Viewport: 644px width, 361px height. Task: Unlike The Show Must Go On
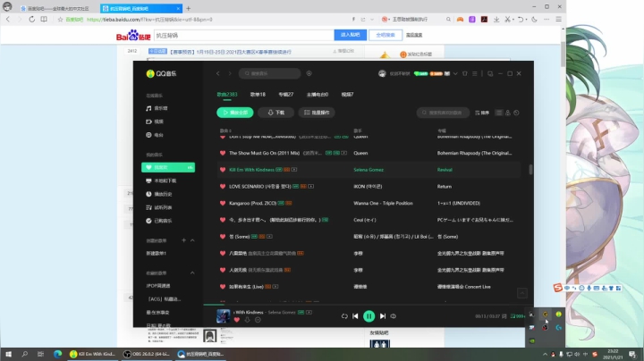click(x=223, y=153)
